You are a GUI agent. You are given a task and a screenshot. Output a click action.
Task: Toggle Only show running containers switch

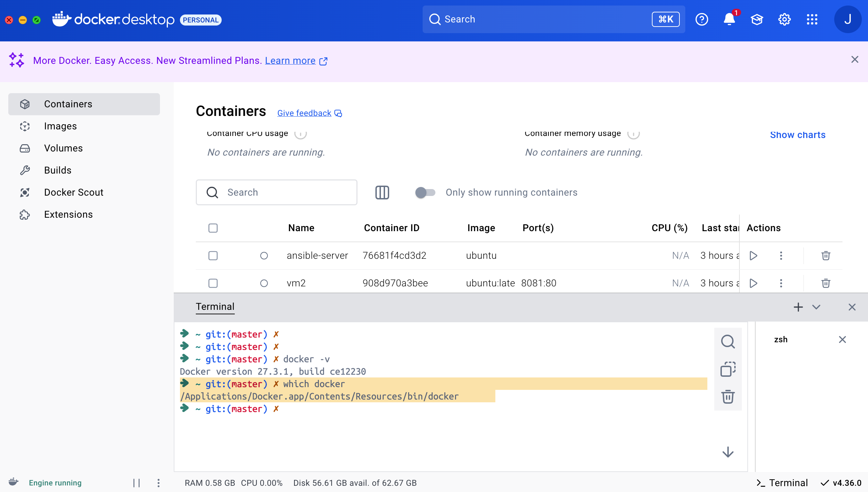click(x=425, y=193)
